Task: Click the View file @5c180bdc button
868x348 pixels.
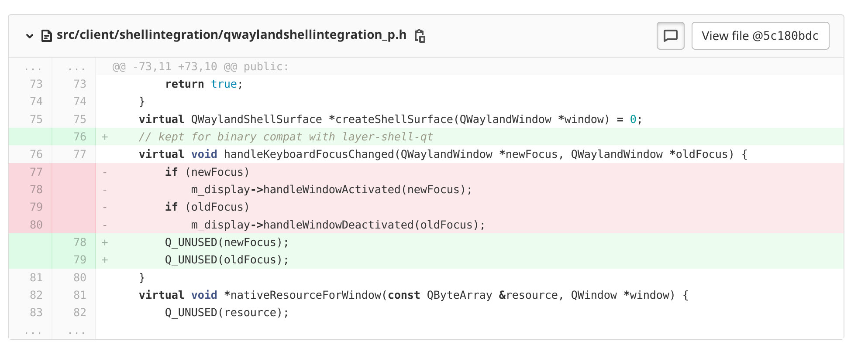Action: (x=760, y=36)
